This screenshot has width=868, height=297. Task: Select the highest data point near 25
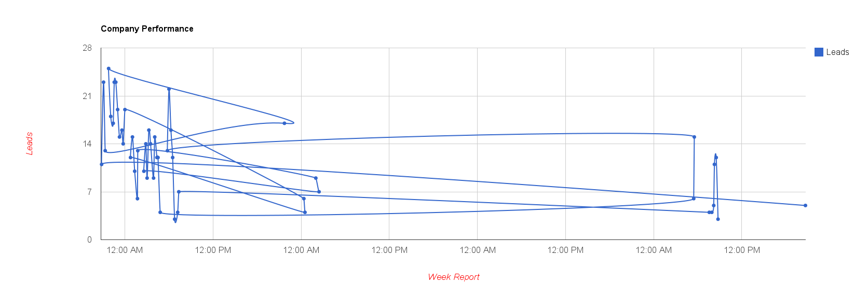point(108,68)
